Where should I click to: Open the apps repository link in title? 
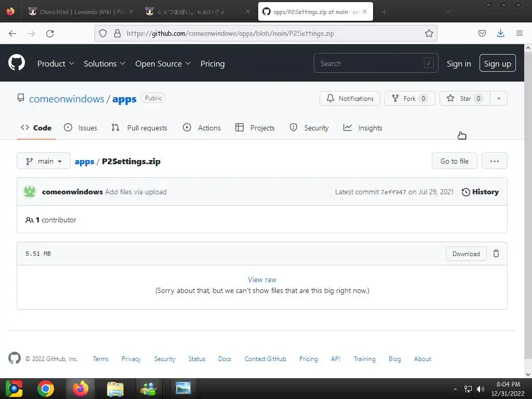pyautogui.click(x=124, y=99)
